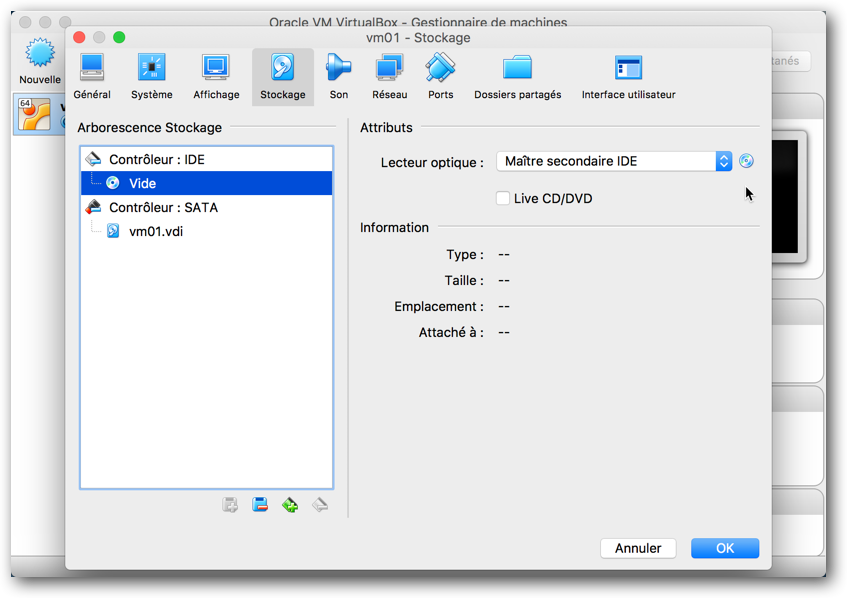Image resolution: width=847 pixels, height=598 pixels.
Task: Click the hard disk icon beside vm01.vdi
Action: coord(113,231)
